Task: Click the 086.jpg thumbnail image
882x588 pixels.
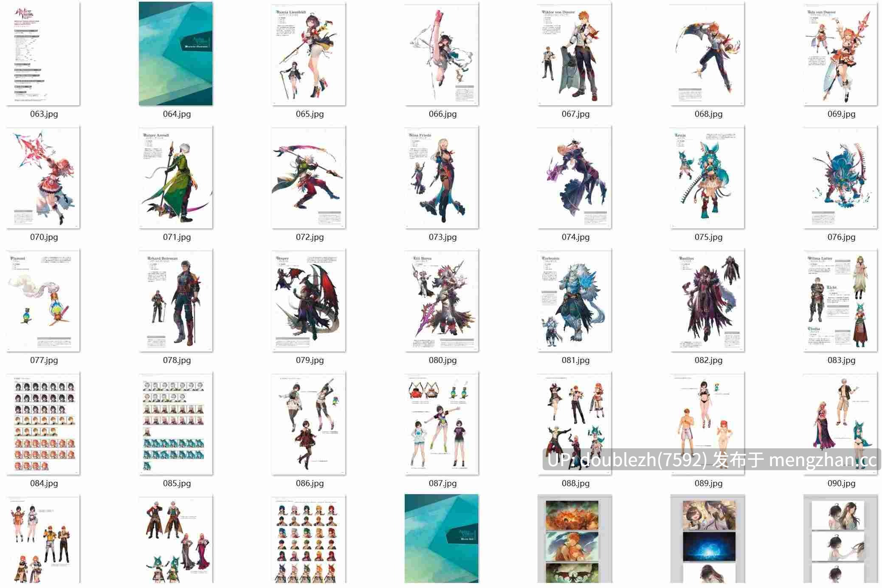Action: 309,423
